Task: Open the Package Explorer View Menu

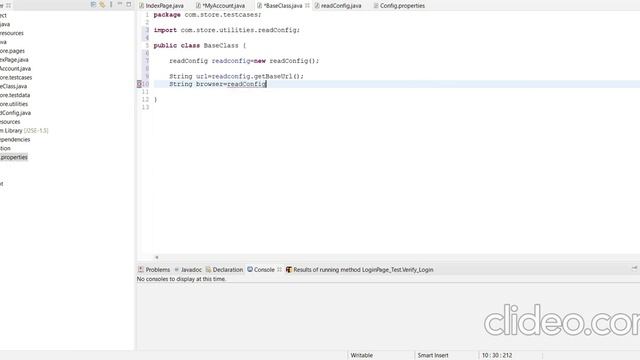Action: [x=111, y=4]
